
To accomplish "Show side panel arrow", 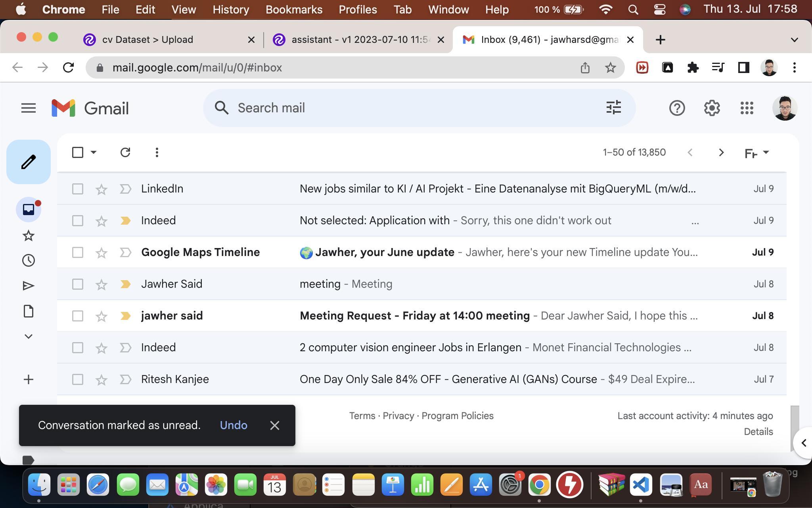I will point(803,443).
